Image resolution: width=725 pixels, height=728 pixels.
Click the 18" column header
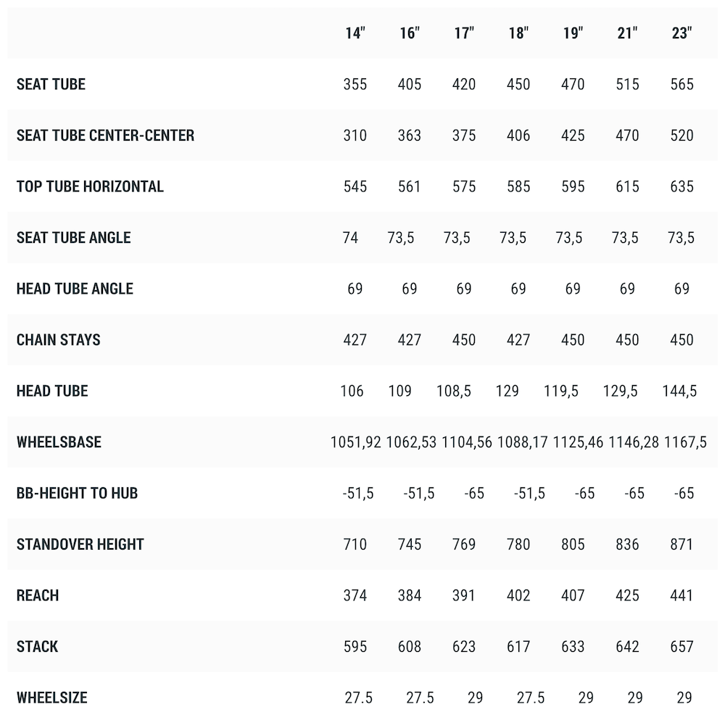coord(518,33)
